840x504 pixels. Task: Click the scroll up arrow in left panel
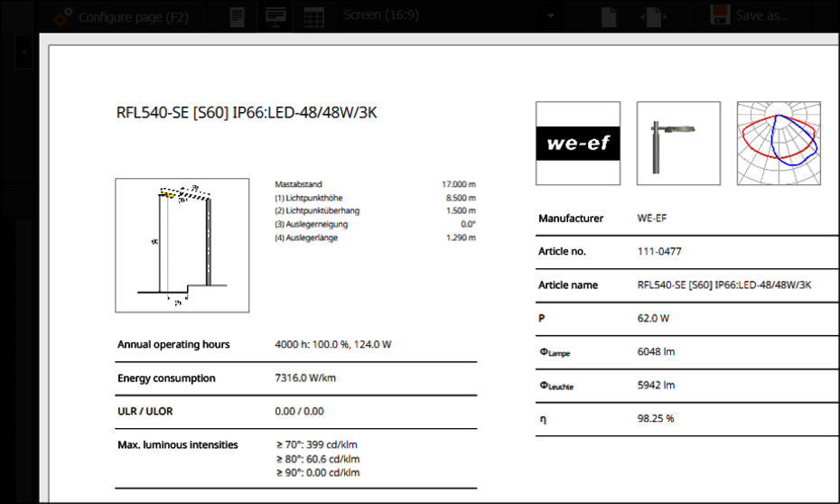[24, 54]
